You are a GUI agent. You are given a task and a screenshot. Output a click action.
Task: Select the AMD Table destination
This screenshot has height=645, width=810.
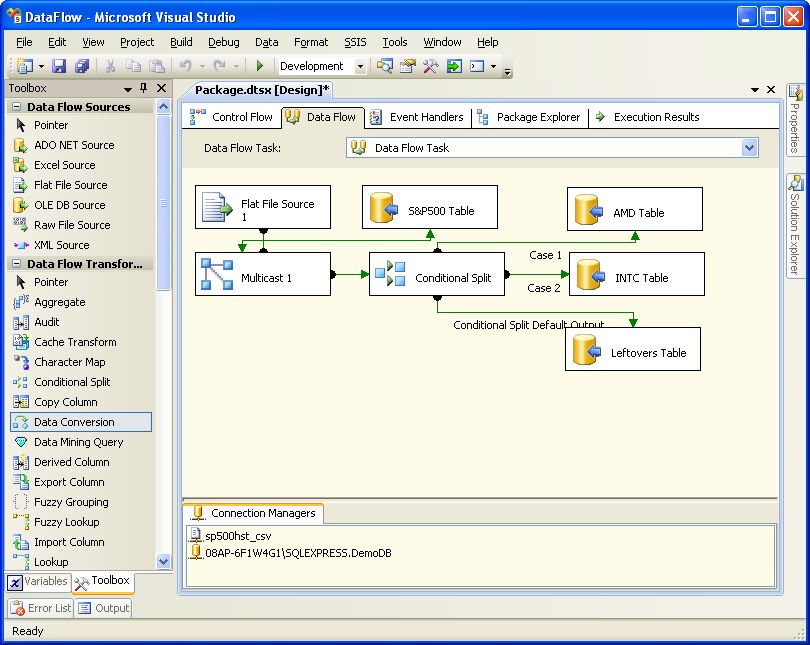(635, 209)
